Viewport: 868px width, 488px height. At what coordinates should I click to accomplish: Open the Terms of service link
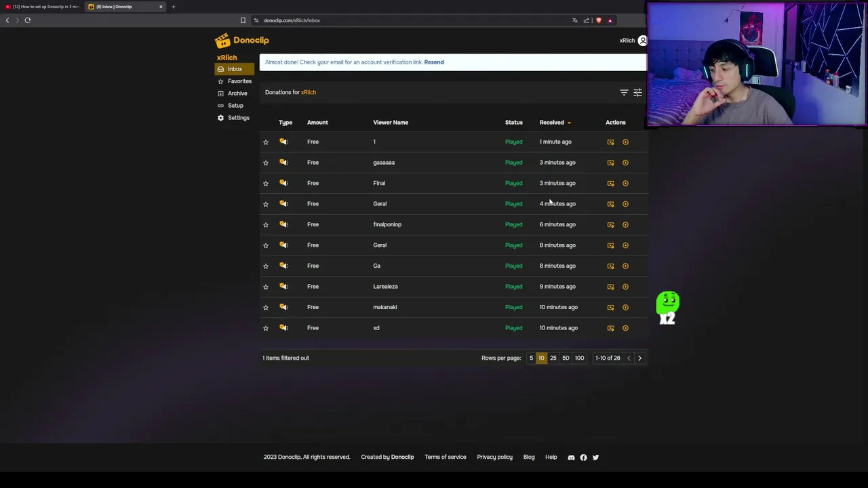446,457
